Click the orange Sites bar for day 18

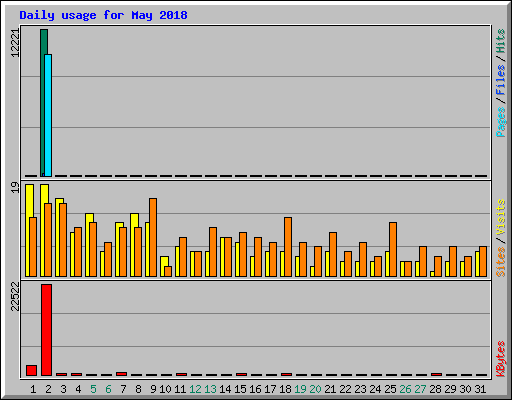pos(288,247)
